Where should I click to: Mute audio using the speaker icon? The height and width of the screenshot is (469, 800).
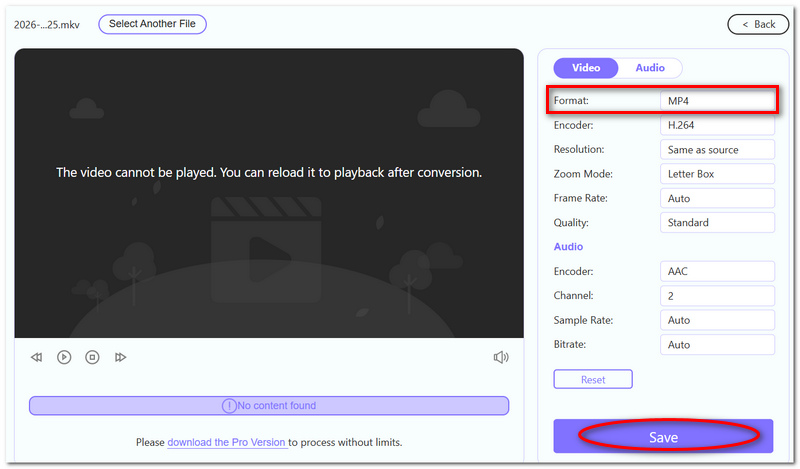pyautogui.click(x=501, y=357)
